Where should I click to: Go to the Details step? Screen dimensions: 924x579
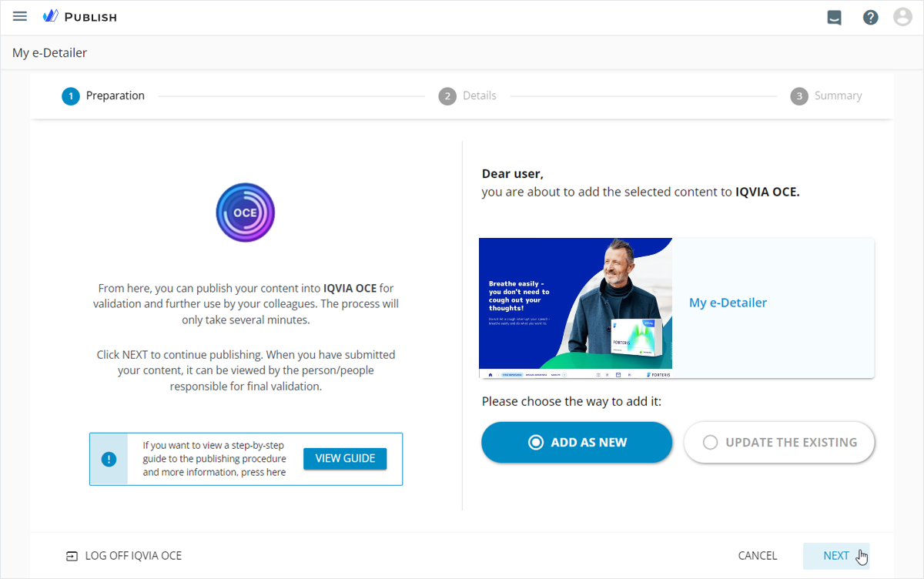point(467,96)
